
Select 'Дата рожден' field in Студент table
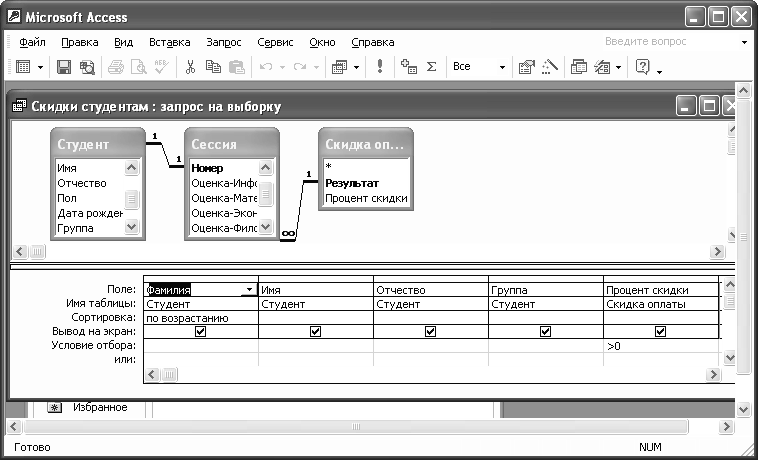coord(90,213)
